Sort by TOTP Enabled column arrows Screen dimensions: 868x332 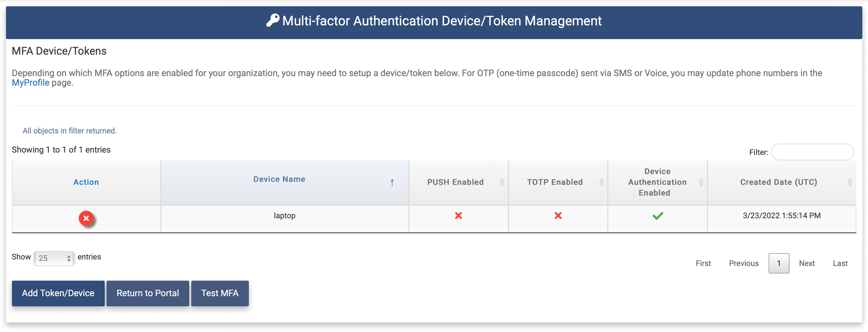601,182
